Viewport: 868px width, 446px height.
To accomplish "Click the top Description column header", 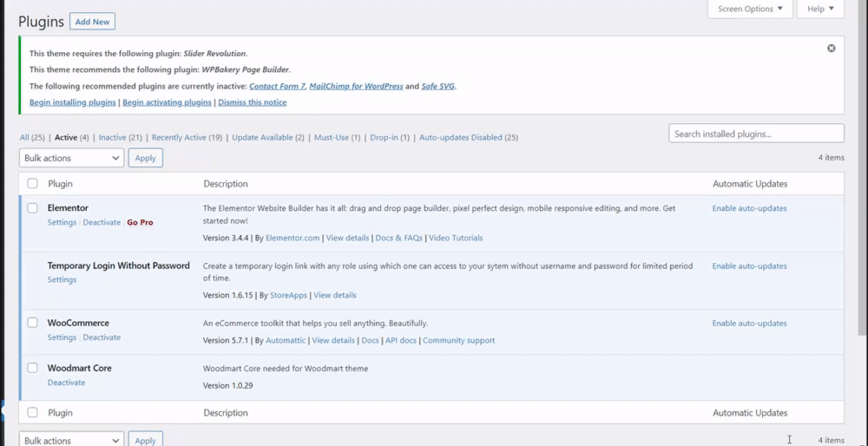I will (226, 184).
